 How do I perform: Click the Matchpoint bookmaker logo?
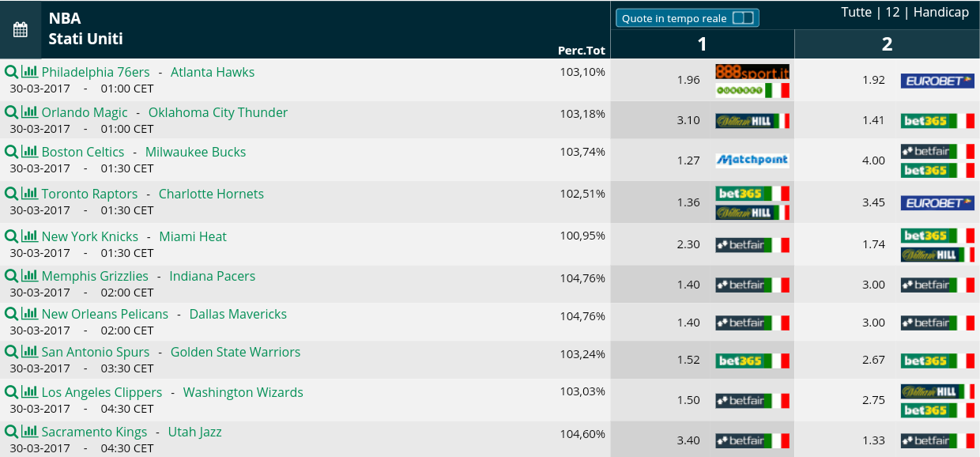click(752, 161)
